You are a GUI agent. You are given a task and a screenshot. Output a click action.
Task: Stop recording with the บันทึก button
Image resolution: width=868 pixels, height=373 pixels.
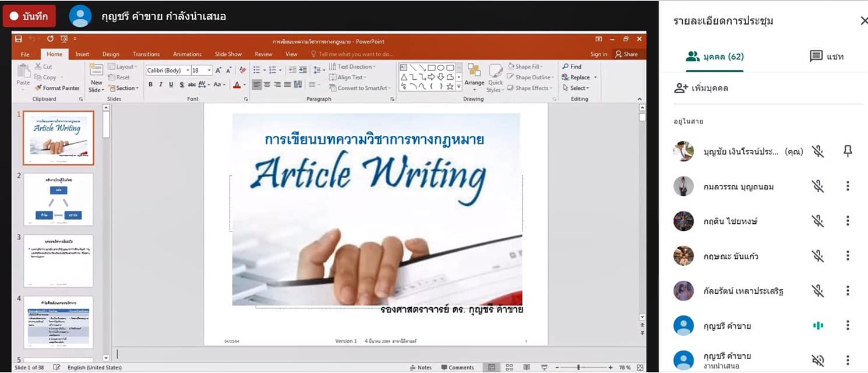click(29, 16)
